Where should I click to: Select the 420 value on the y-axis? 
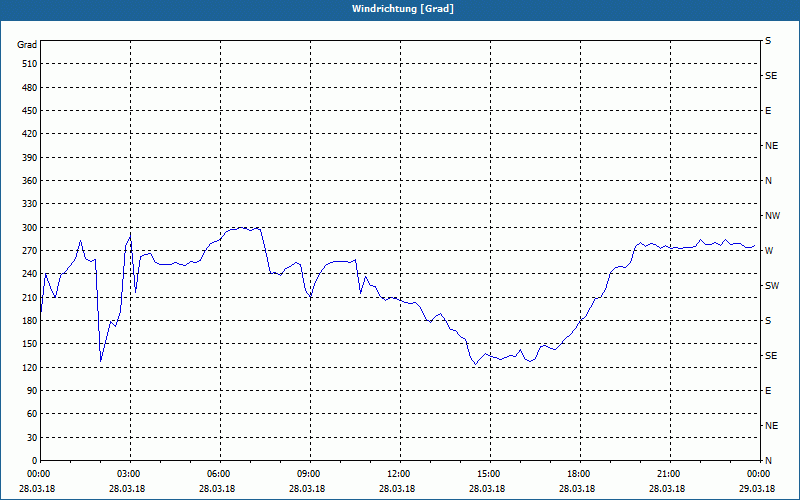(x=30, y=134)
